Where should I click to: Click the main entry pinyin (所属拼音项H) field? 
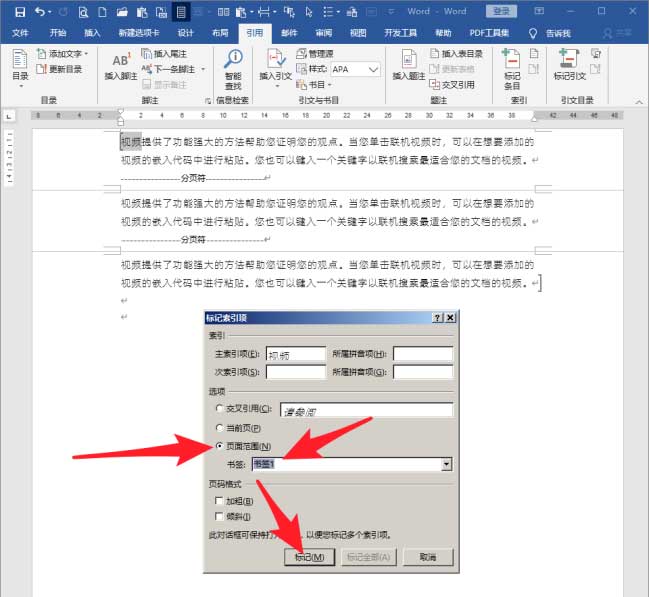click(x=423, y=354)
